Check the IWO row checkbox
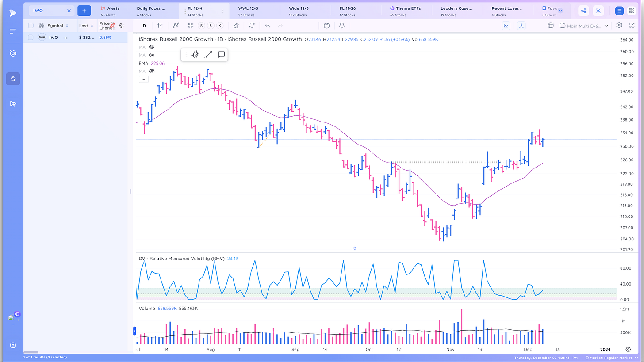644x362 pixels. pyautogui.click(x=31, y=38)
